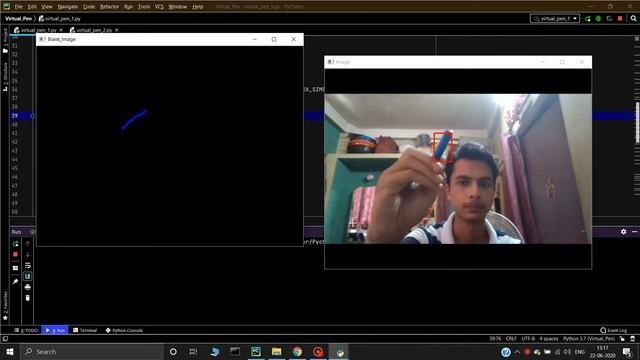Stop the process in Run panel sidebar
This screenshot has height=360, width=640.
(15, 254)
